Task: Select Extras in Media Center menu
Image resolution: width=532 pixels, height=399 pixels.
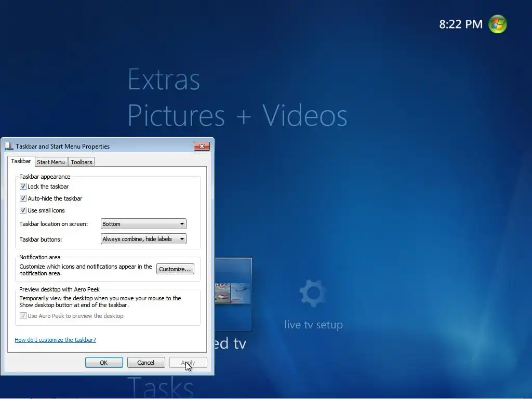Action: pos(164,79)
